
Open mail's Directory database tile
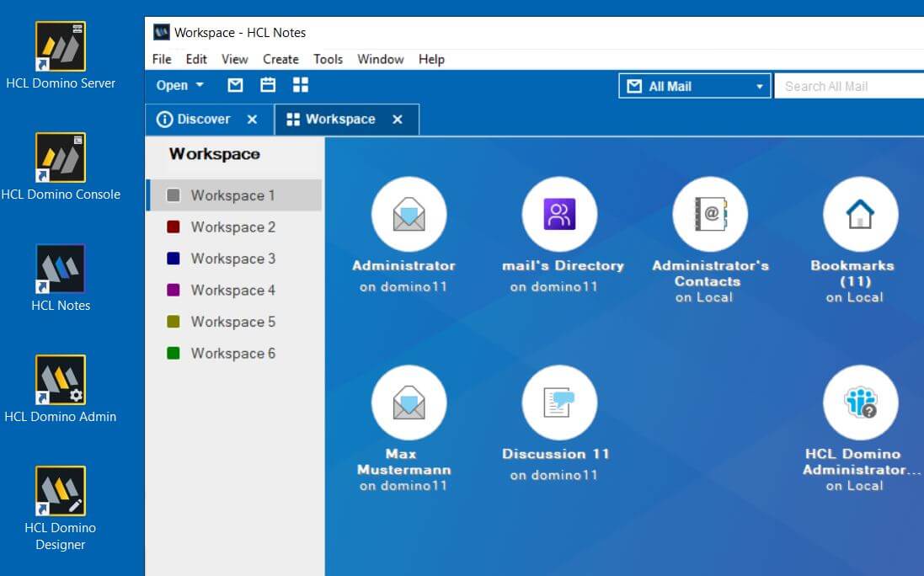pos(559,215)
